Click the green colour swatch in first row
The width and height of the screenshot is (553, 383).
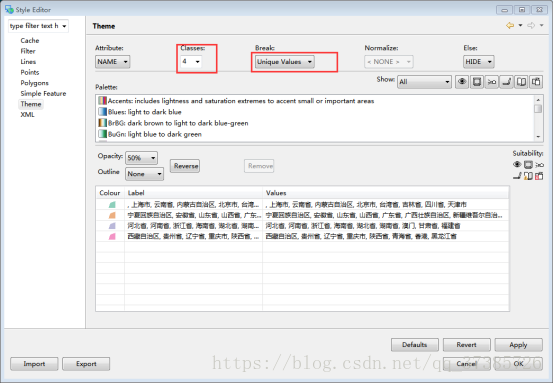(112, 205)
